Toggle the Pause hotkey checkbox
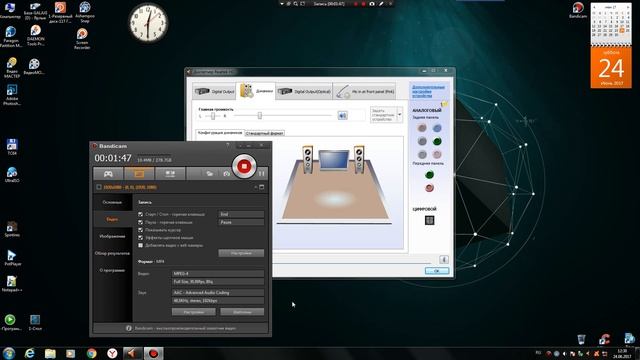Viewport: 640px width, 360px height. pos(140,222)
